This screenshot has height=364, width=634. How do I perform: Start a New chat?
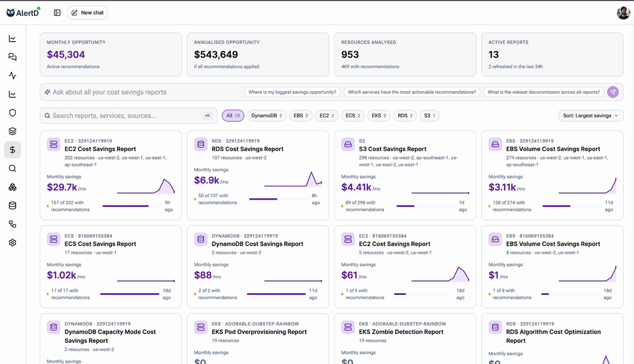[x=88, y=13]
